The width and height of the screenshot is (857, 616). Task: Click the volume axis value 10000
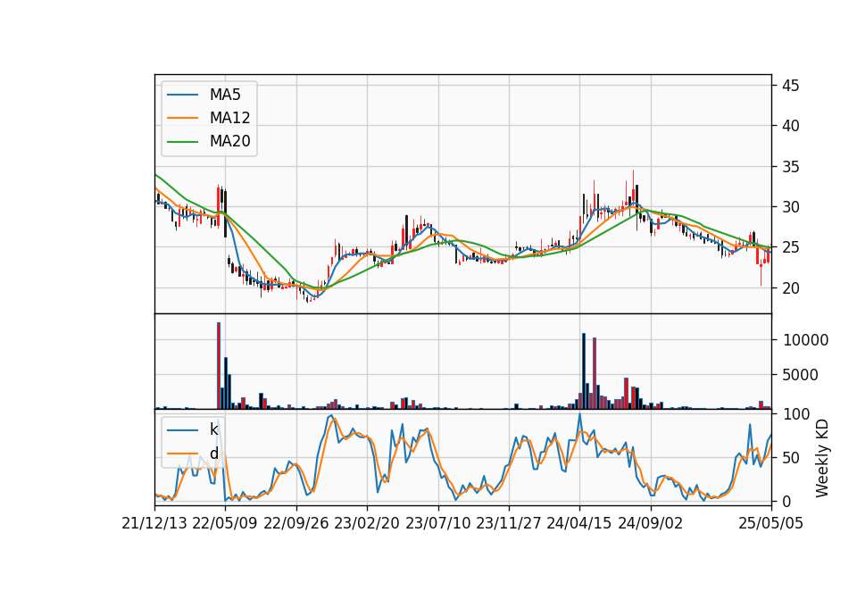click(805, 340)
